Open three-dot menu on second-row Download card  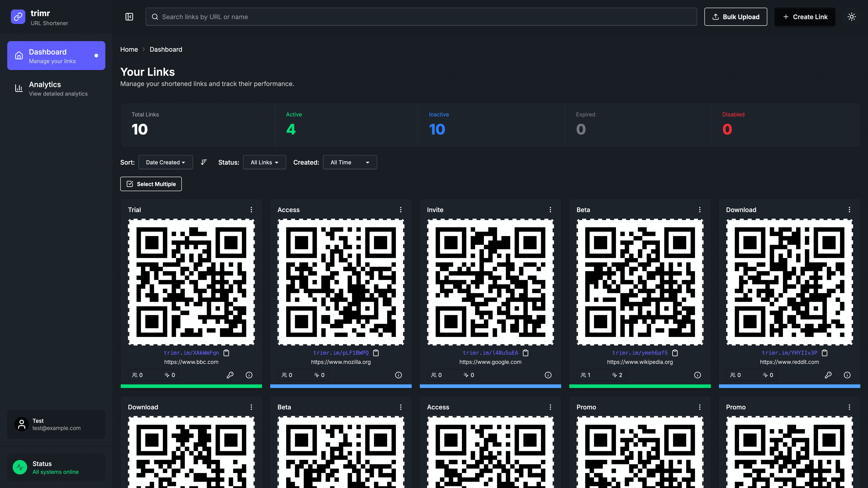coord(251,407)
